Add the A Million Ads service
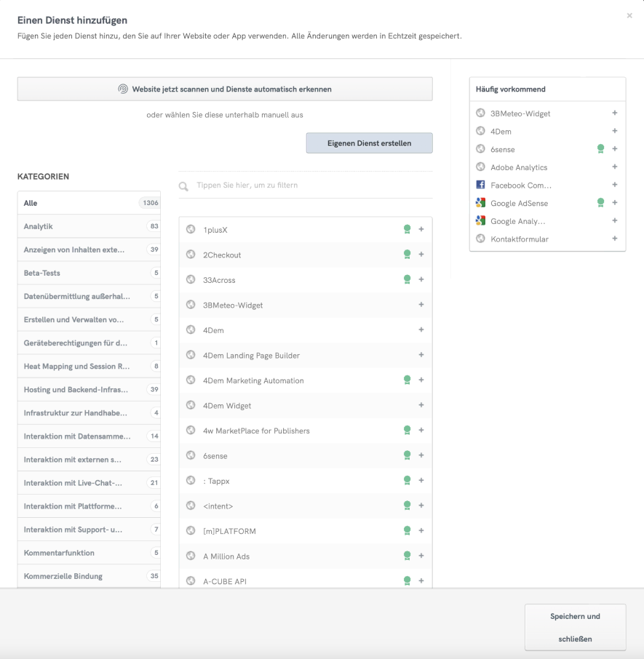 click(x=421, y=556)
